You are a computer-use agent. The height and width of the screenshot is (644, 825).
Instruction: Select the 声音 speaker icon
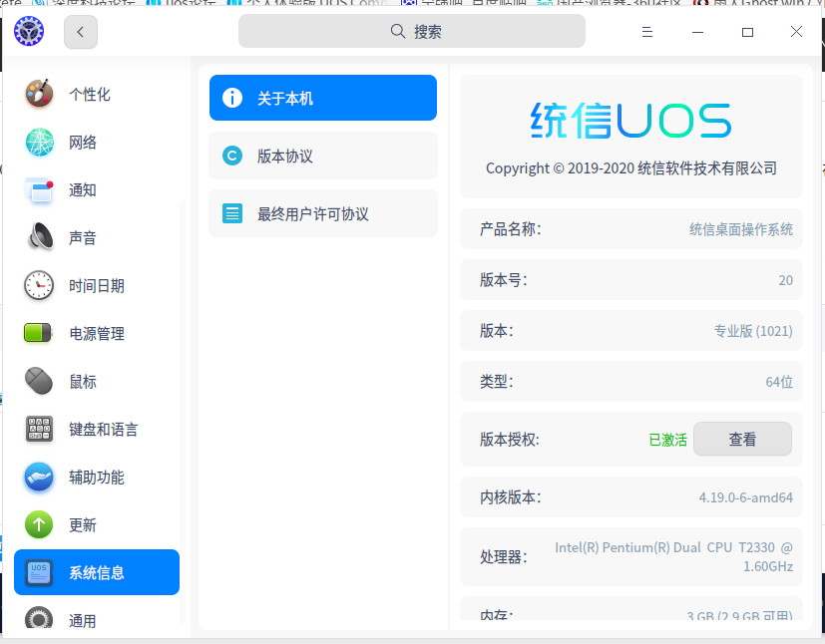[x=39, y=237]
